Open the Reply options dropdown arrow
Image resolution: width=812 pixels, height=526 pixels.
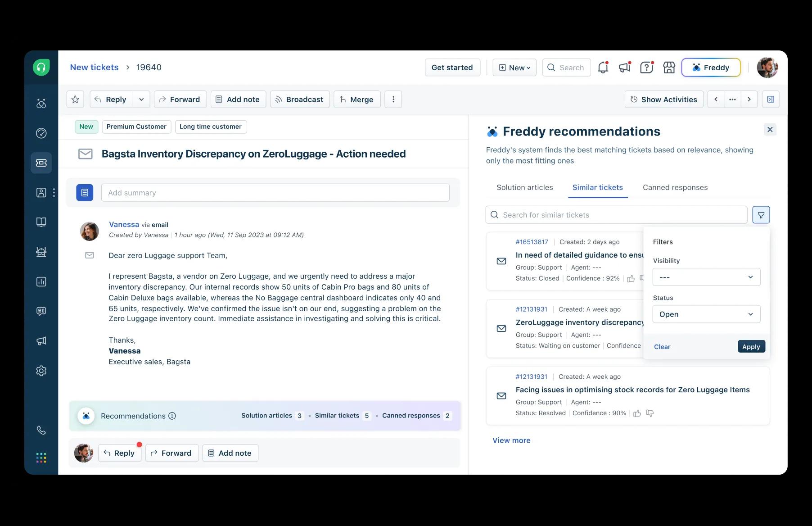tap(141, 100)
